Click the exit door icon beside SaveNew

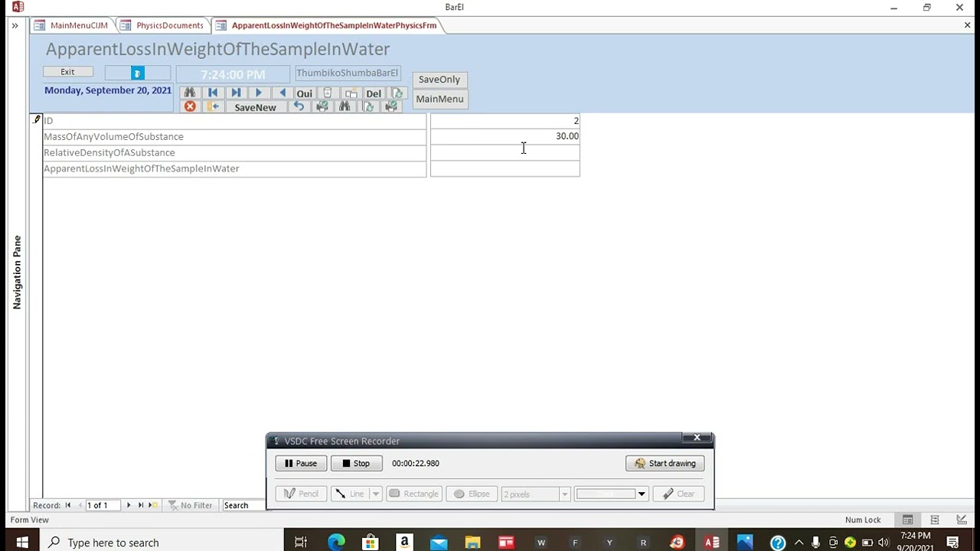pyautogui.click(x=213, y=106)
